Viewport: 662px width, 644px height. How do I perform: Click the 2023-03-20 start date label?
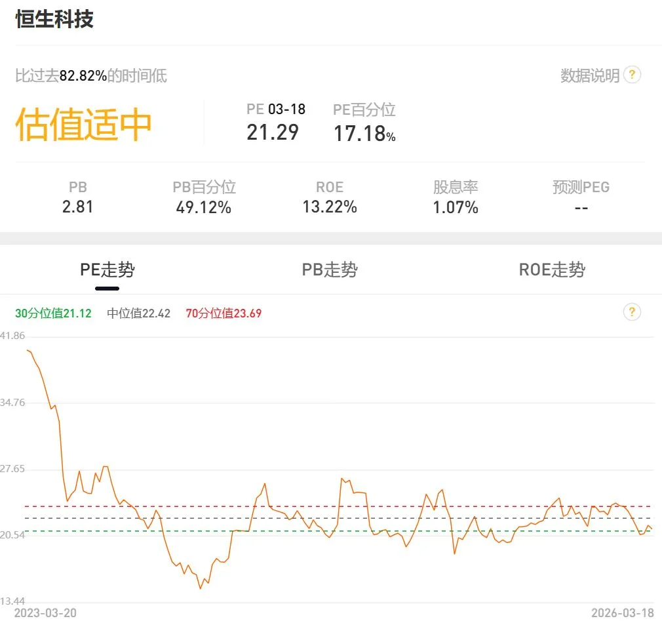point(45,613)
